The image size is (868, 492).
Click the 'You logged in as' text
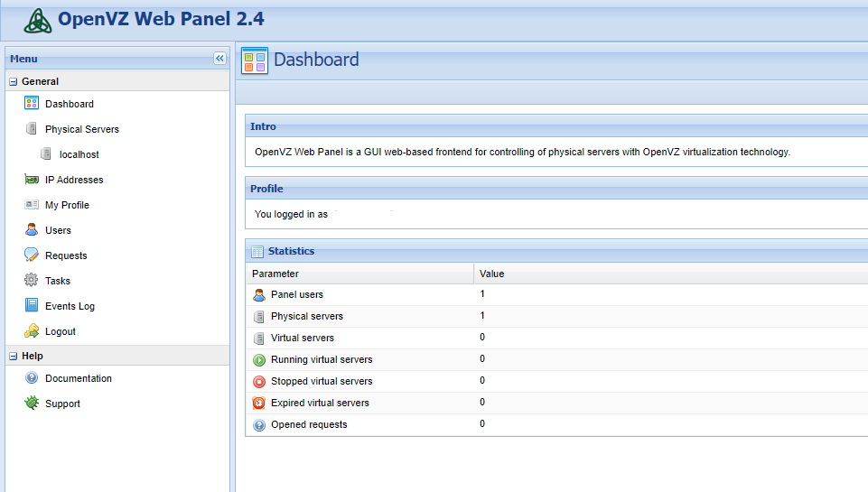coord(291,214)
